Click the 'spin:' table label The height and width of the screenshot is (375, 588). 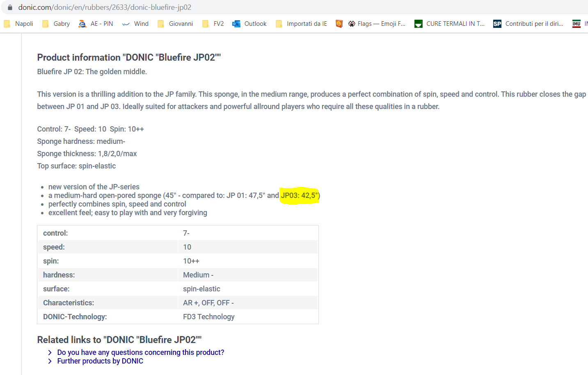coord(51,261)
